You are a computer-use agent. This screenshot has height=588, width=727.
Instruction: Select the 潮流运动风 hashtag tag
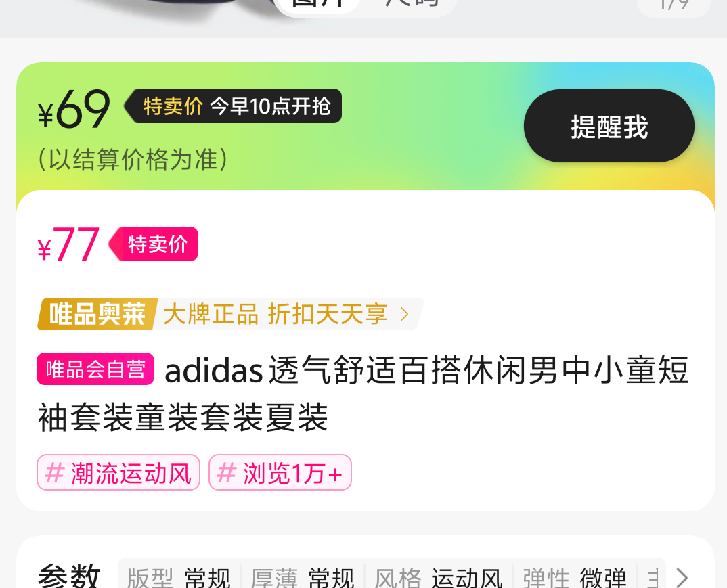pyautogui.click(x=118, y=472)
